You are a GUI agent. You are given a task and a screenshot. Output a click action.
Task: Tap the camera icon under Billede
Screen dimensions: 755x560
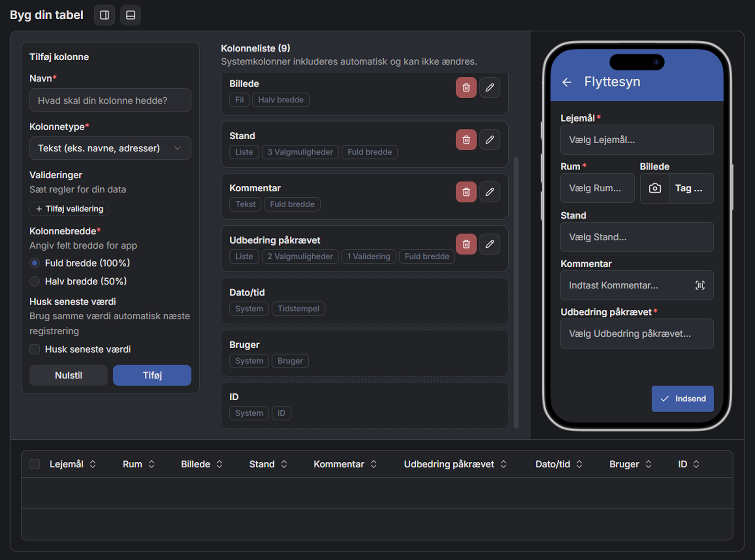[x=655, y=188]
